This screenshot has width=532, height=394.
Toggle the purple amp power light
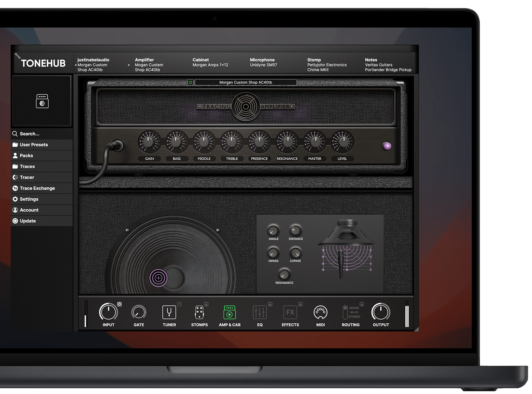click(x=387, y=146)
